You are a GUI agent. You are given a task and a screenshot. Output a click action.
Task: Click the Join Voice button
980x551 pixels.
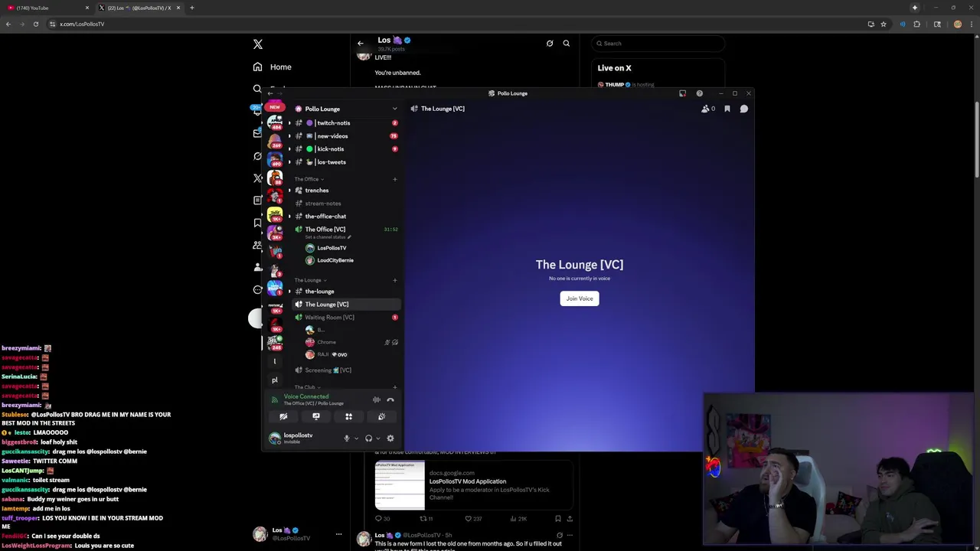580,298
